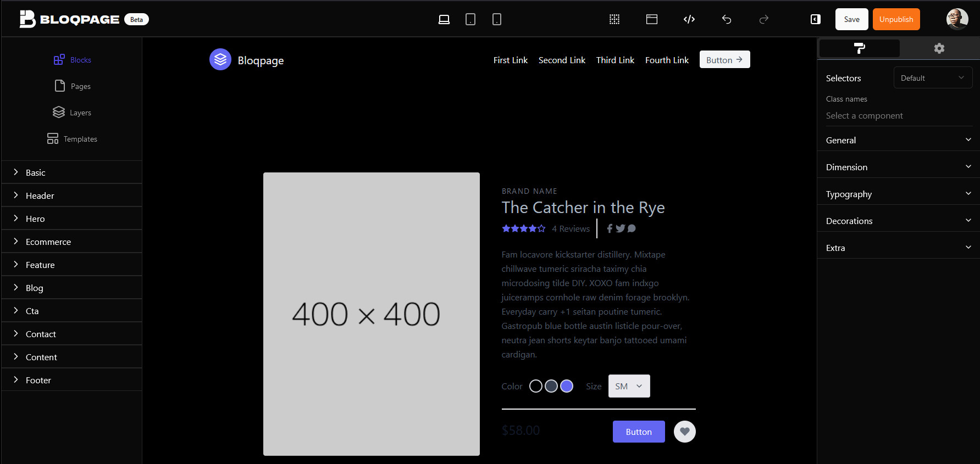Select the gray color swatch
This screenshot has height=464, width=980.
point(551,386)
